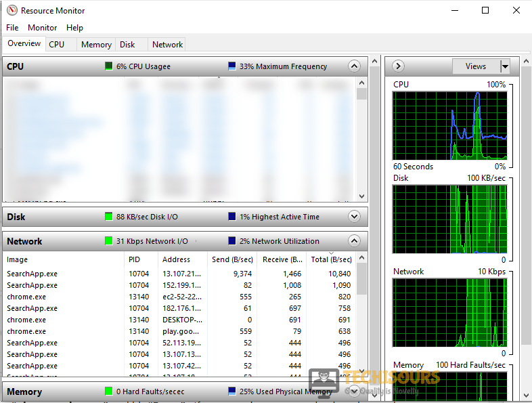Click the Network list scroll up arrow
The width and height of the screenshot is (532, 403).
click(x=361, y=257)
